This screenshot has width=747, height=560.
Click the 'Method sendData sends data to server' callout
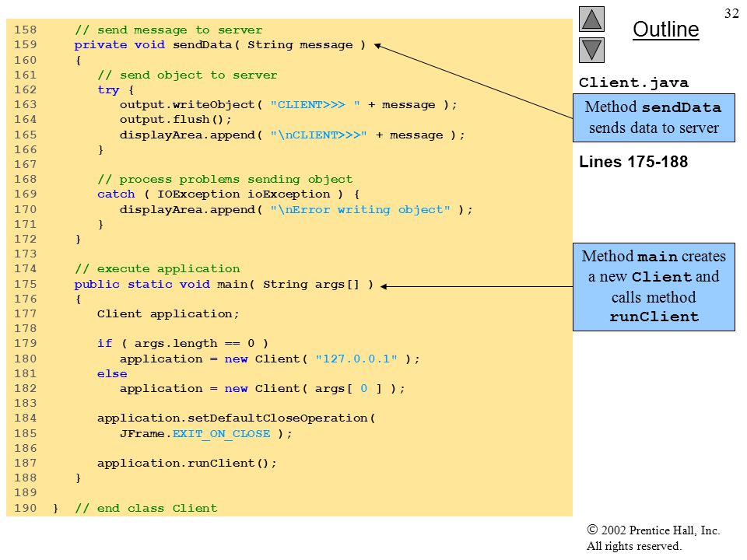pyautogui.click(x=654, y=117)
